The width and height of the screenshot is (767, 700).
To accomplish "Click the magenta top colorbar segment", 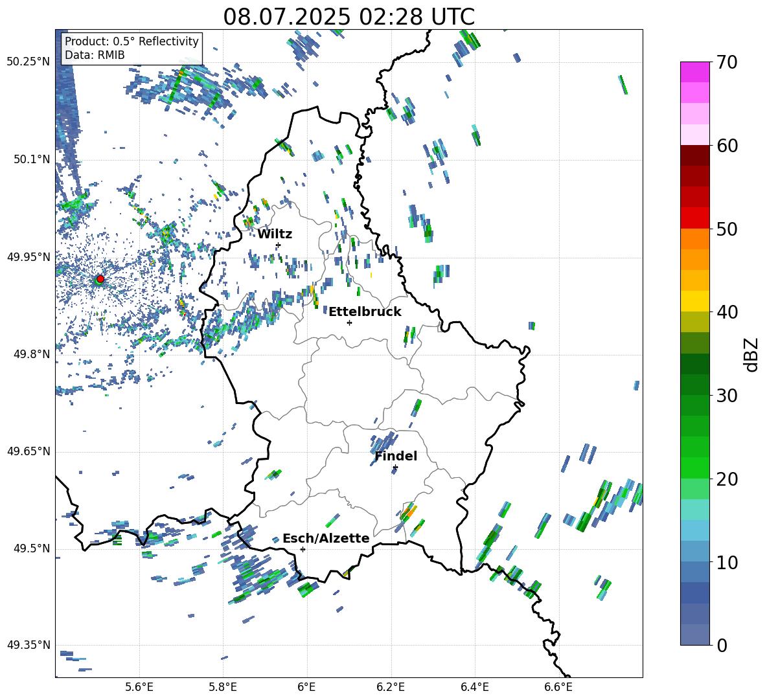I will (694, 72).
